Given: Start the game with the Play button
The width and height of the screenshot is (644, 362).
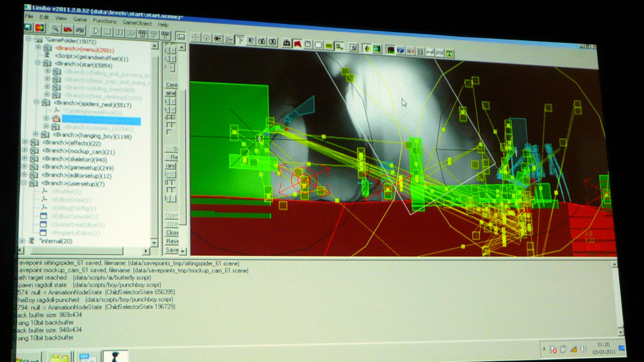Looking at the screenshot, I should pos(96,31).
